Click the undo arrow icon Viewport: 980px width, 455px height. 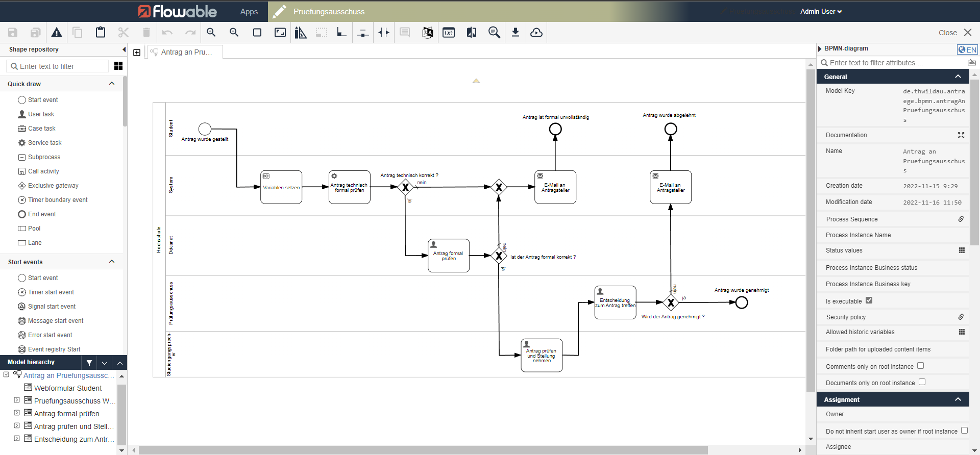(x=167, y=33)
